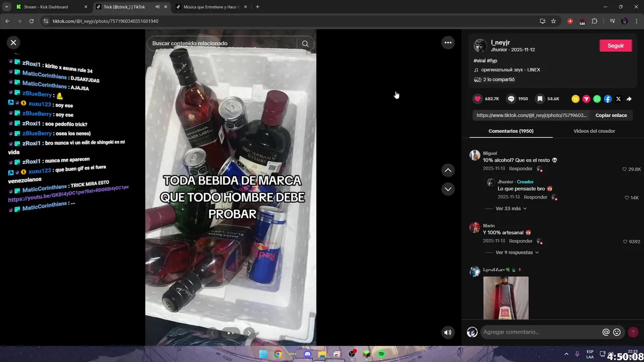Repost using the yellow repost icon
The width and height of the screenshot is (644, 362).
(576, 99)
